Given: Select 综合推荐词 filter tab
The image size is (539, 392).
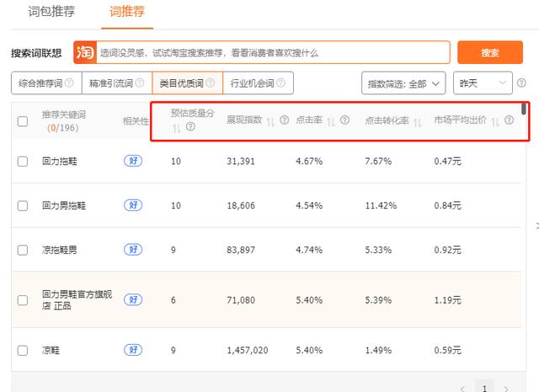Looking at the screenshot, I should point(46,82).
